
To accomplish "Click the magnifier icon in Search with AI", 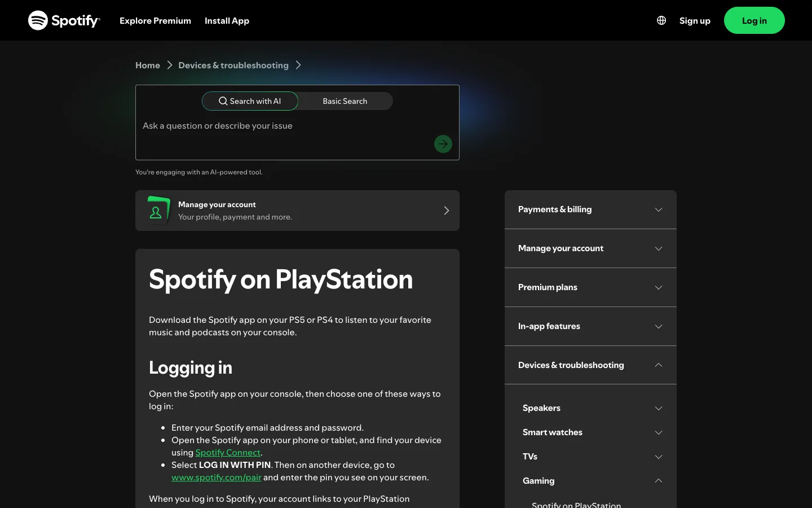I will (x=223, y=101).
